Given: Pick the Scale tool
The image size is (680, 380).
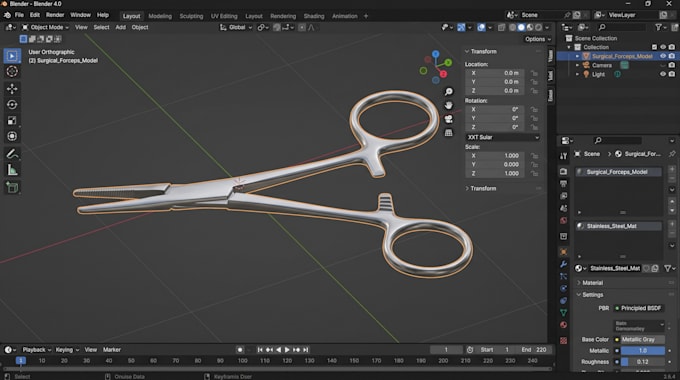Looking at the screenshot, I should (12, 120).
